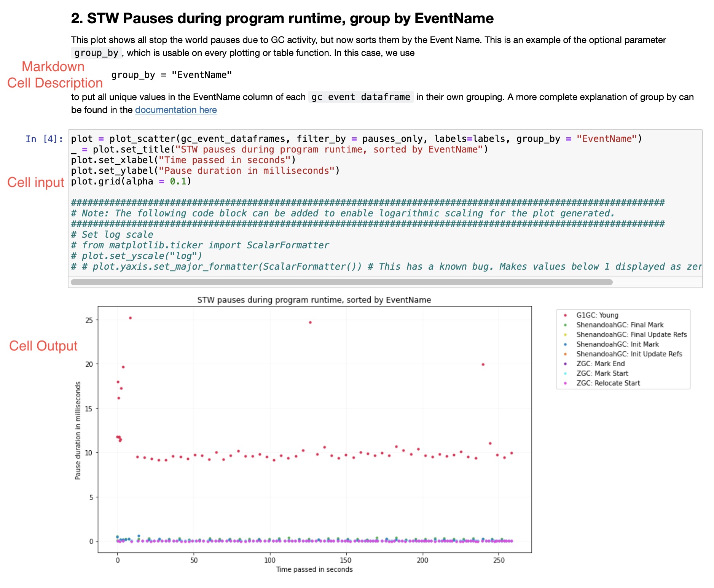The width and height of the screenshot is (714, 588).
Task: Click the horizontal scrollbar under the code cell
Action: pos(341,282)
